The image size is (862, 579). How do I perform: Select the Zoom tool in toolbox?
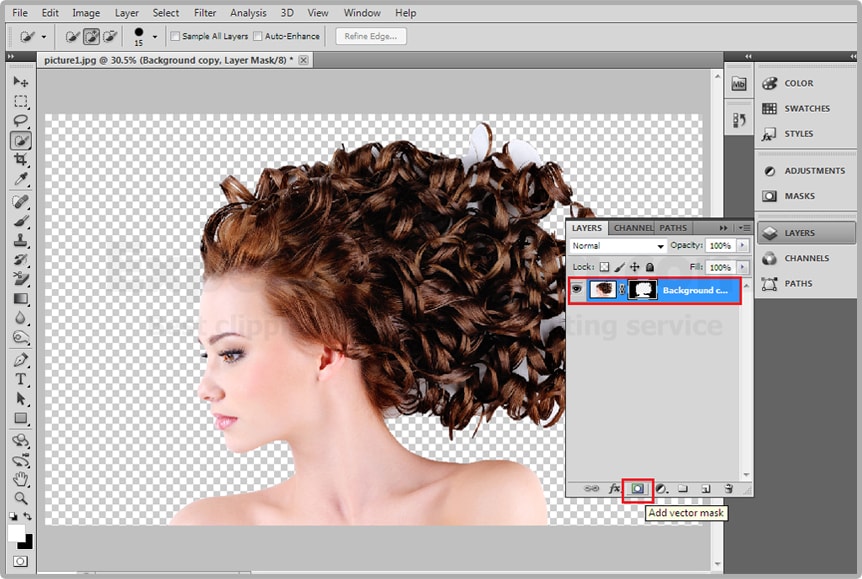tap(21, 498)
